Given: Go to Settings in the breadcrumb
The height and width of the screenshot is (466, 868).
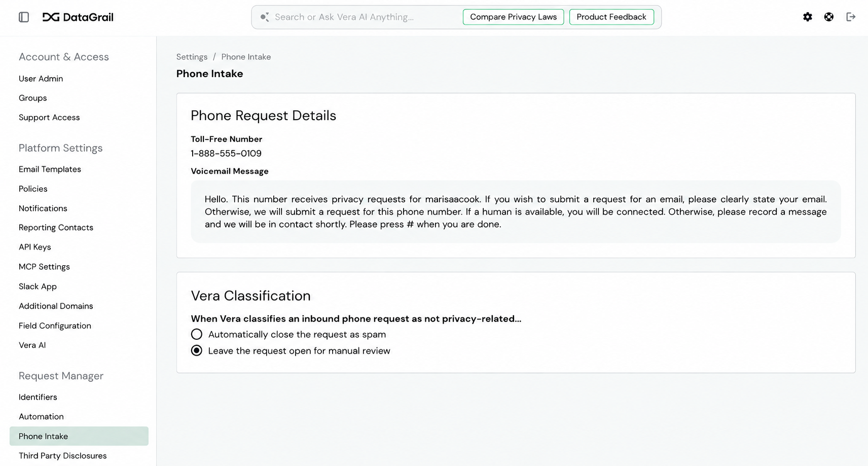Looking at the screenshot, I should coord(192,57).
